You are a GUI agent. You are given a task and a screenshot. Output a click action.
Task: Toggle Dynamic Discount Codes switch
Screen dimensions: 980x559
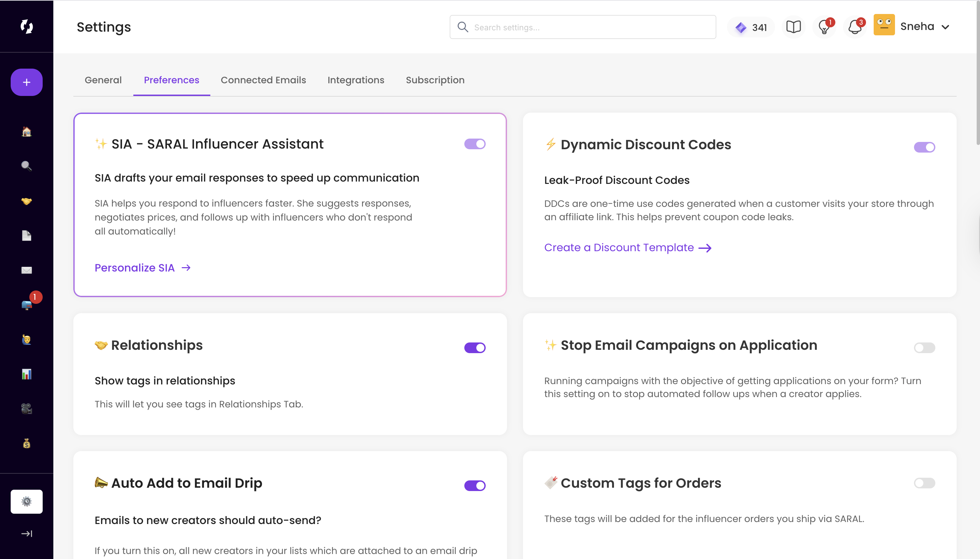point(924,147)
